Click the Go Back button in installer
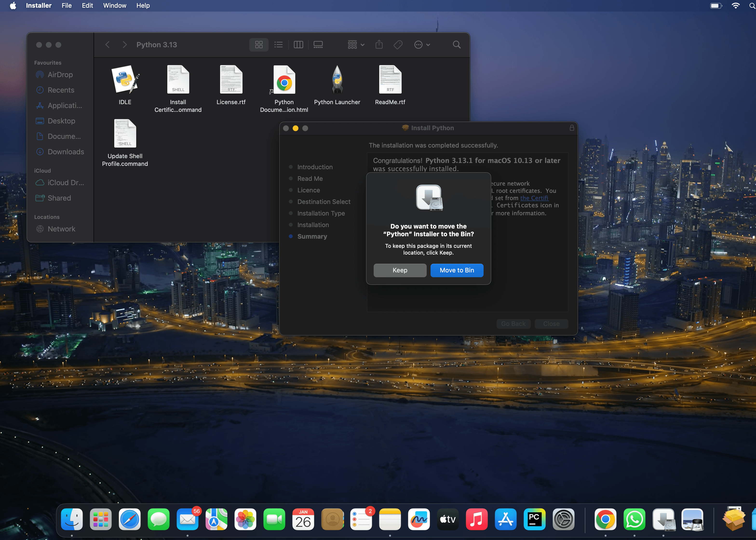This screenshot has width=756, height=540. (513, 324)
